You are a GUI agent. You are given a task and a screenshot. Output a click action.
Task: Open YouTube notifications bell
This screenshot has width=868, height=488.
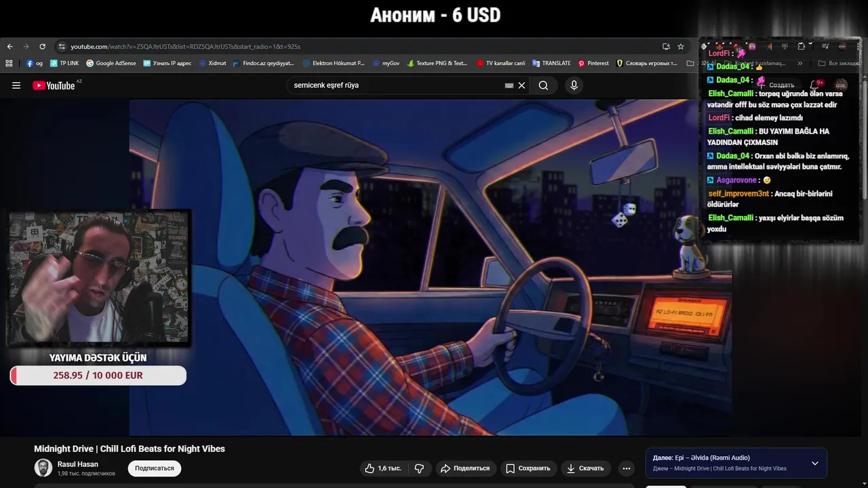tap(816, 85)
